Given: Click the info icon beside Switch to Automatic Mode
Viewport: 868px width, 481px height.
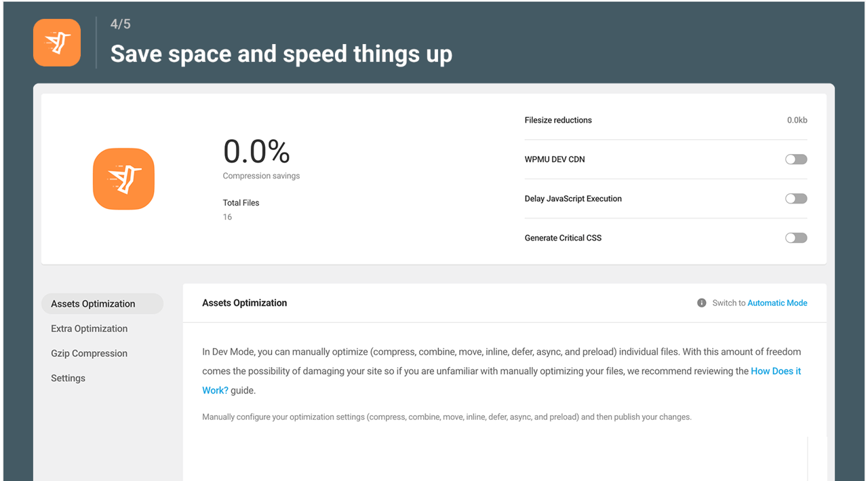Looking at the screenshot, I should click(701, 303).
